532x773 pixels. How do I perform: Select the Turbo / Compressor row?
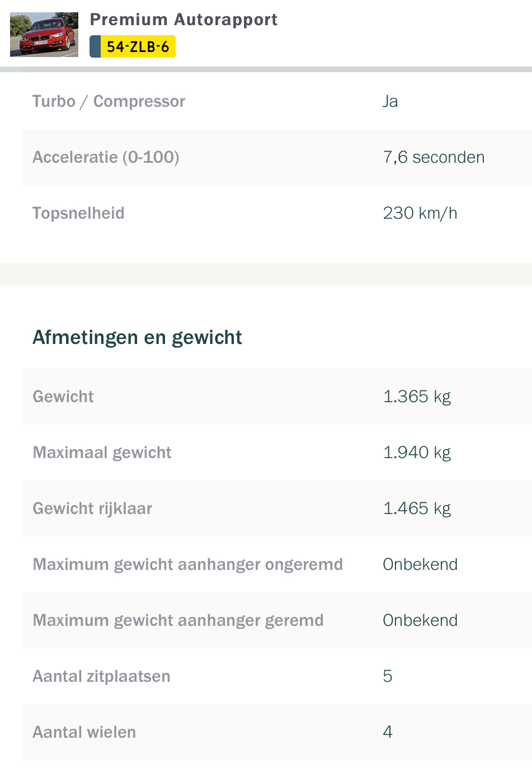click(x=276, y=101)
